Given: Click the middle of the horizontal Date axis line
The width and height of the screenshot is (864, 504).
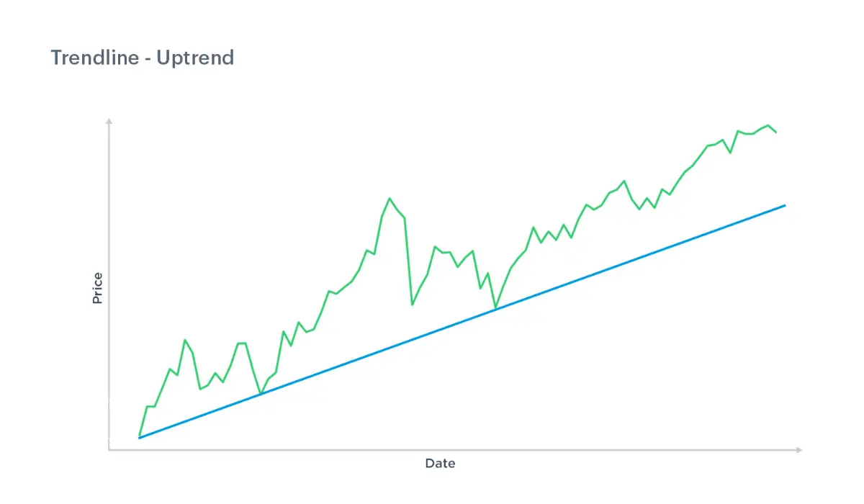Looking at the screenshot, I should [454, 450].
